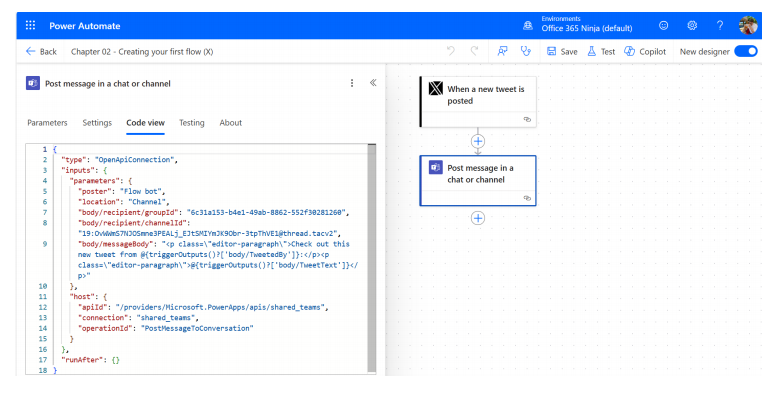This screenshot has width=784, height=397.
Task: Click the Teams icon in panel header
Action: tap(33, 83)
